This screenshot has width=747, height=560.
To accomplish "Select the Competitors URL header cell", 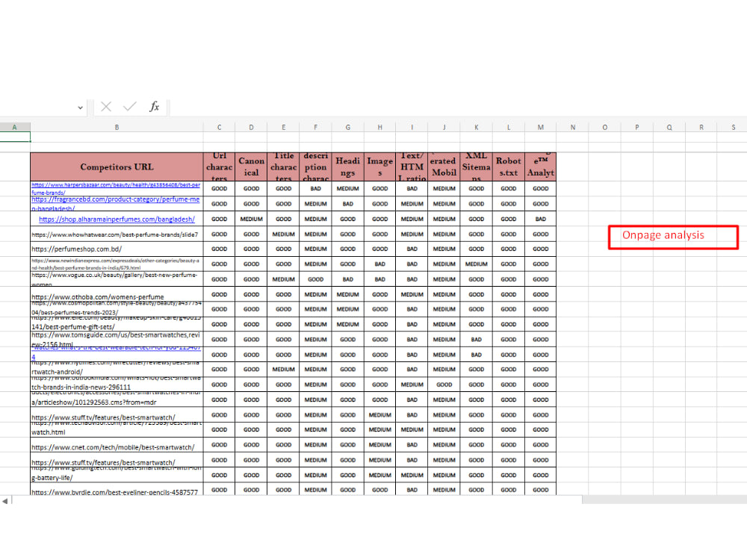I will tap(117, 167).
